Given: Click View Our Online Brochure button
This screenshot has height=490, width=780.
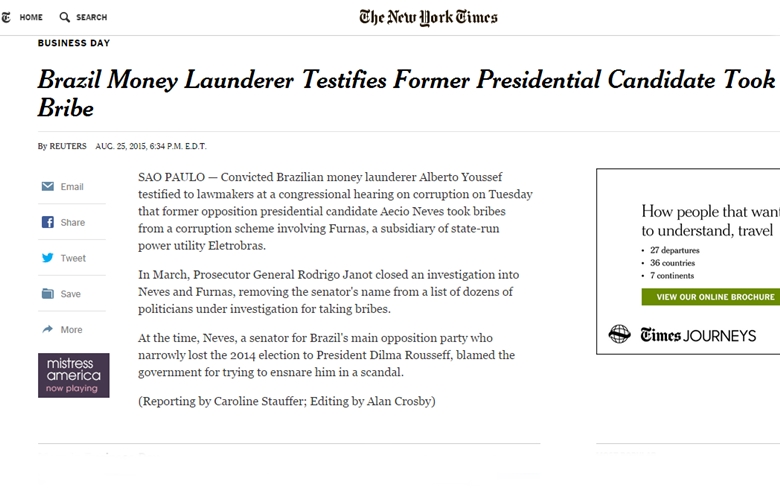Looking at the screenshot, I should (714, 297).
